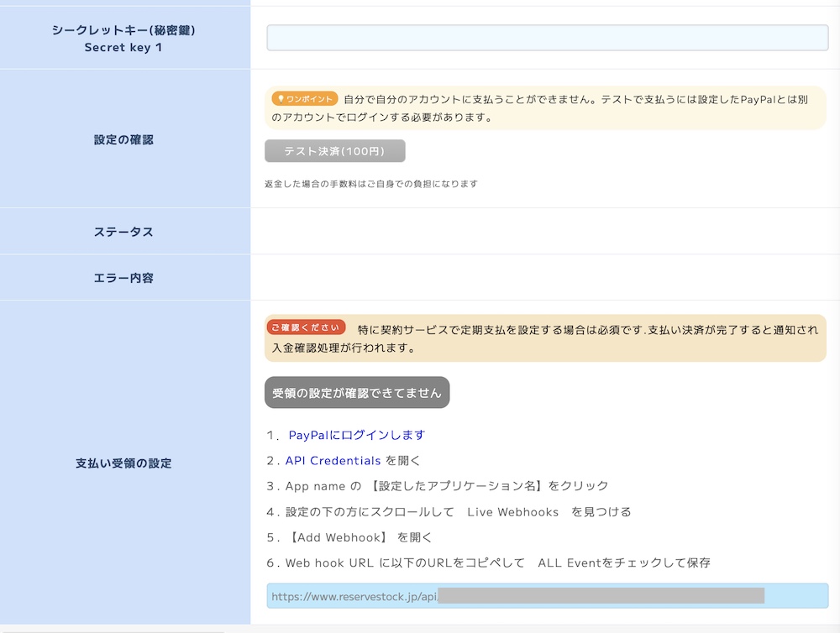Click the 設定の確認 row label

pos(124,139)
